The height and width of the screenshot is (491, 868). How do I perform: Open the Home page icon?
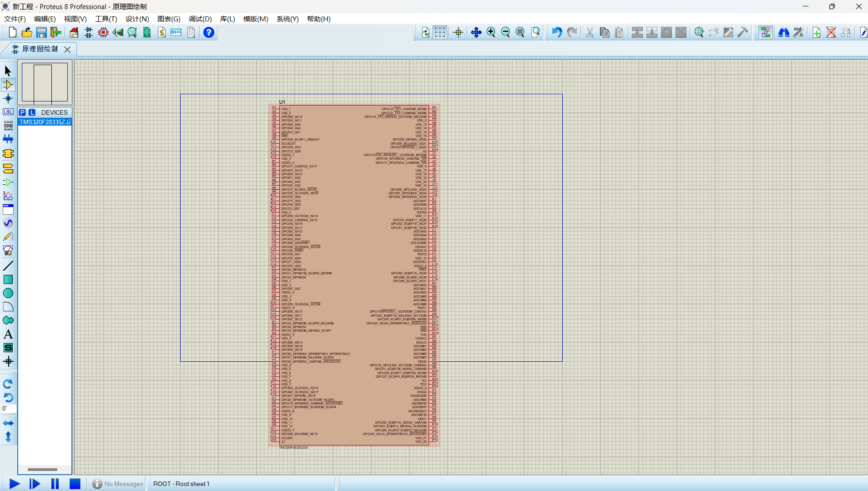coord(74,32)
